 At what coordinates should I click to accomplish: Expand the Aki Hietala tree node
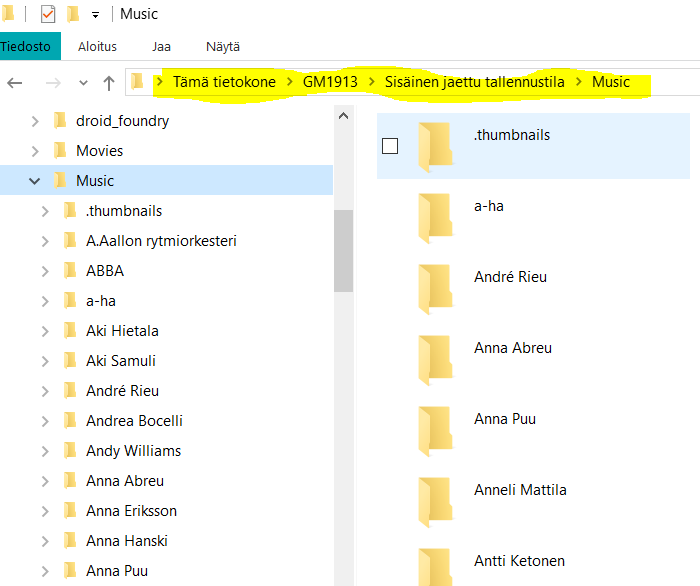coord(45,331)
